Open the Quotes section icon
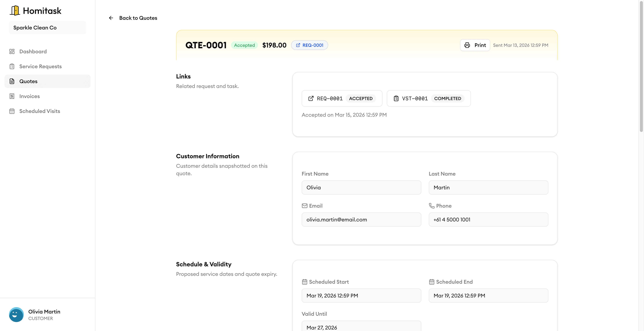 [x=12, y=81]
